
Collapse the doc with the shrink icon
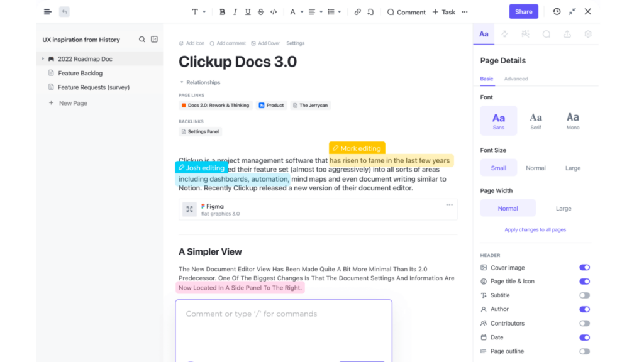pyautogui.click(x=572, y=11)
